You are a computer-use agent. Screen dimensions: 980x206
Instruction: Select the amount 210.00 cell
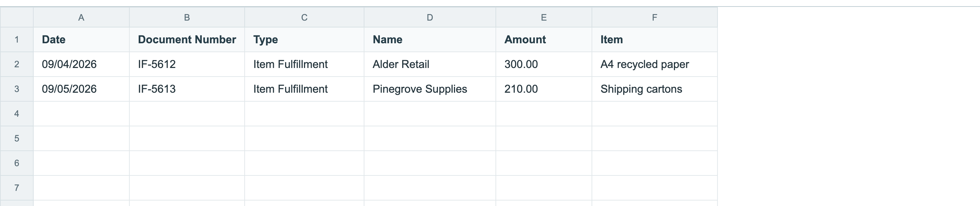pyautogui.click(x=544, y=89)
